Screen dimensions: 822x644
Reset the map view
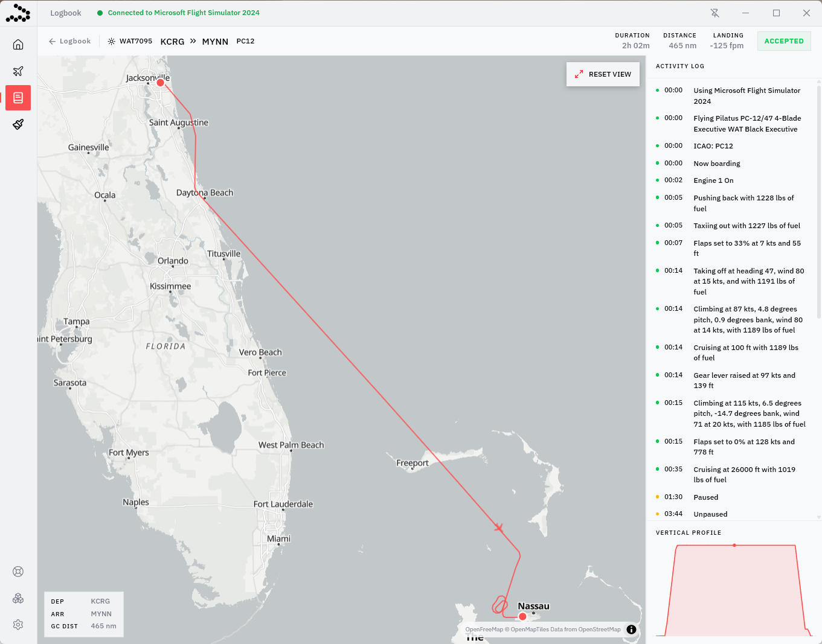603,74
